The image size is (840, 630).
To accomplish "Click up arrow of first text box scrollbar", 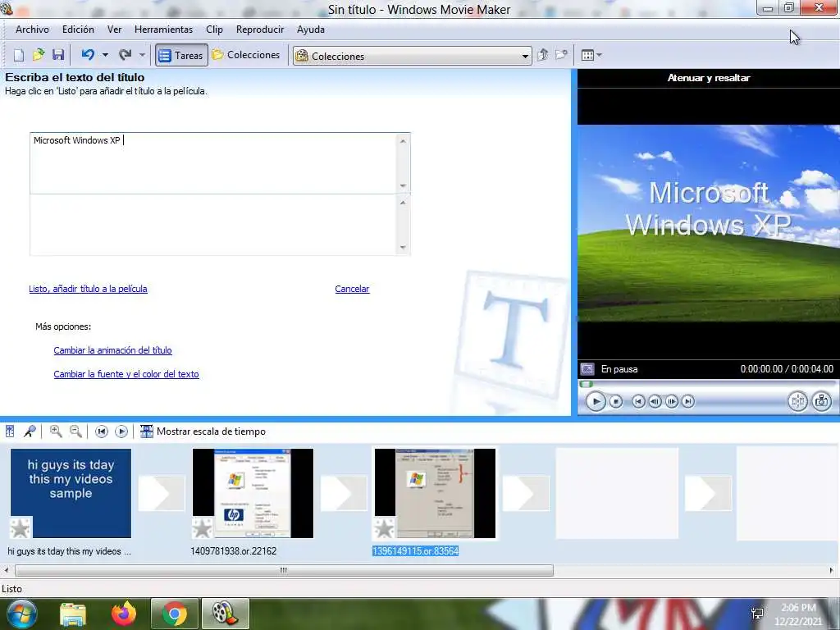I will click(x=403, y=141).
